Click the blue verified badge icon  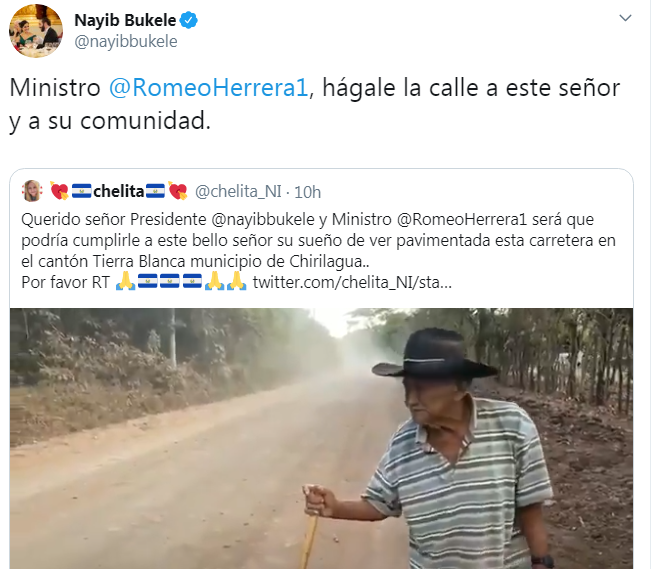pyautogui.click(x=189, y=20)
